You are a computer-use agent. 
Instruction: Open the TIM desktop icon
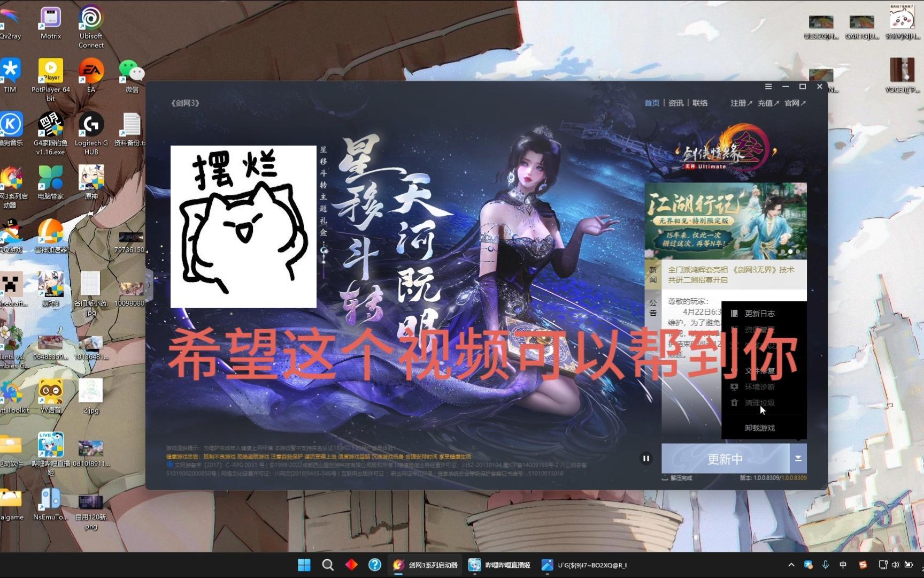tap(10, 75)
